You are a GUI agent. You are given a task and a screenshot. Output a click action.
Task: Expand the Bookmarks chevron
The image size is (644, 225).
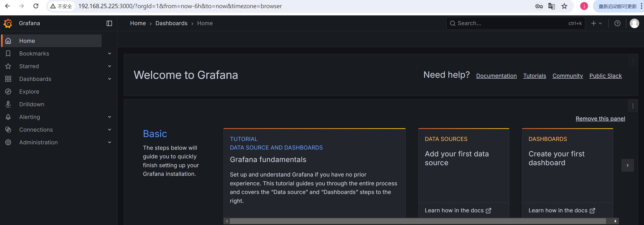(x=110, y=53)
